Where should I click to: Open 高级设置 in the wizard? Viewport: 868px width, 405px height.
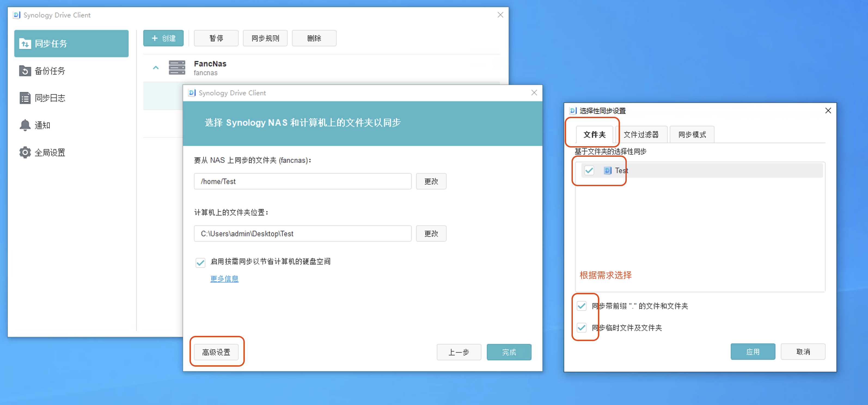coord(216,352)
